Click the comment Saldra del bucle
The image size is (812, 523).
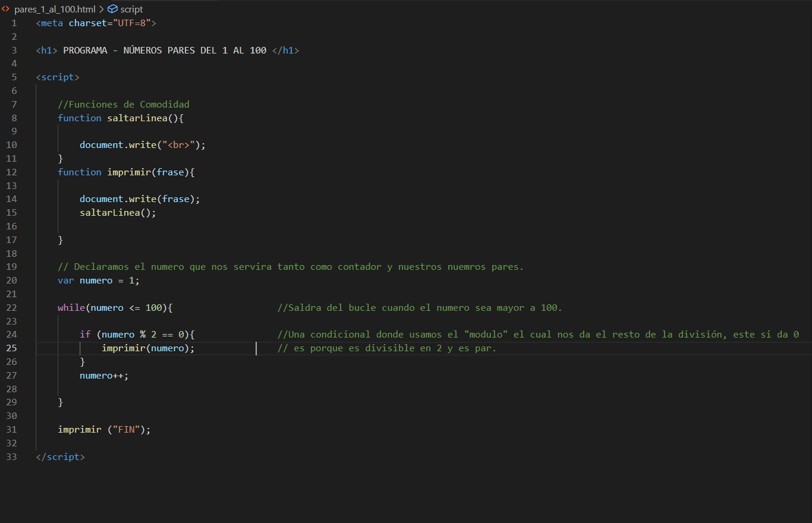[420, 308]
